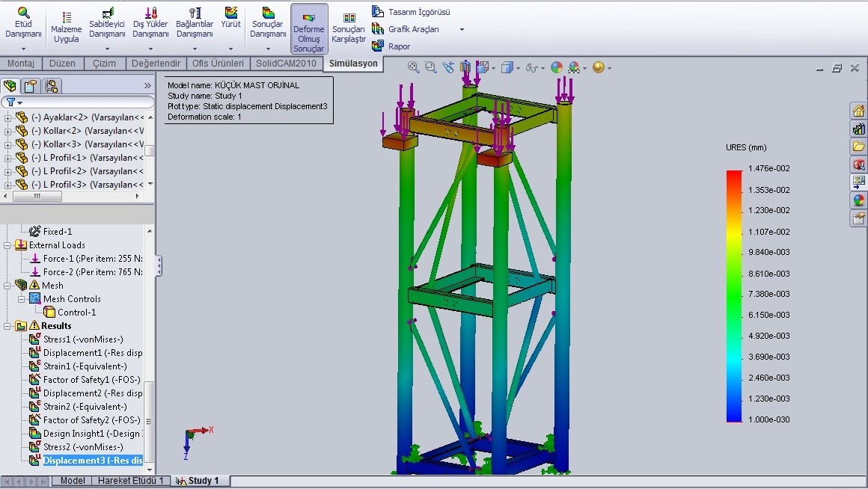Expand the Ayaklar<2> component node
This screenshot has height=489, width=868.
point(8,117)
